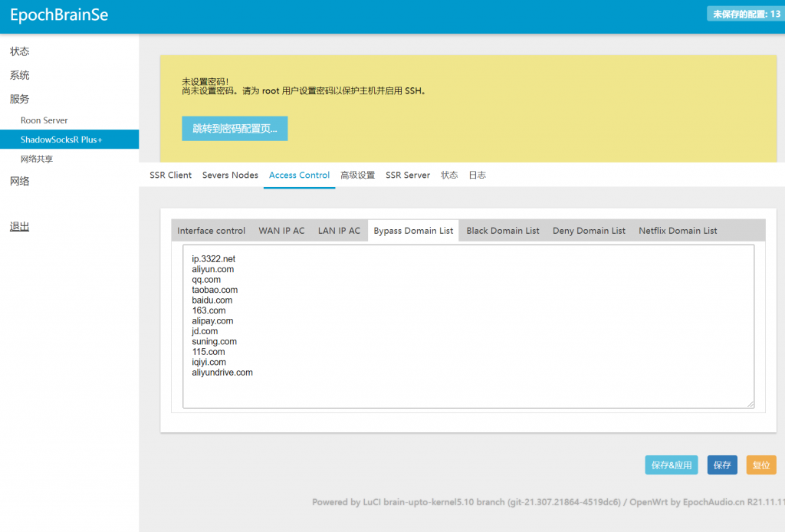This screenshot has width=785, height=532.
Task: Open the 状态 tab in SSR page
Action: [449, 176]
